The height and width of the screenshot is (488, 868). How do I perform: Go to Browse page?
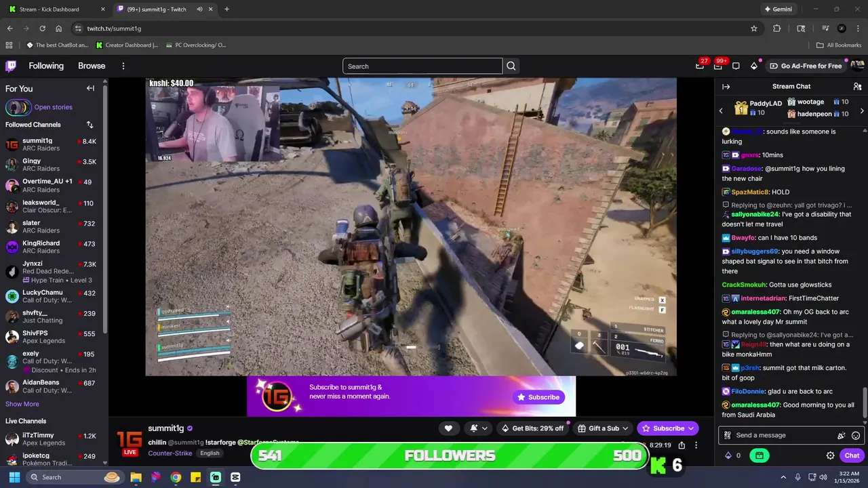pyautogui.click(x=92, y=66)
